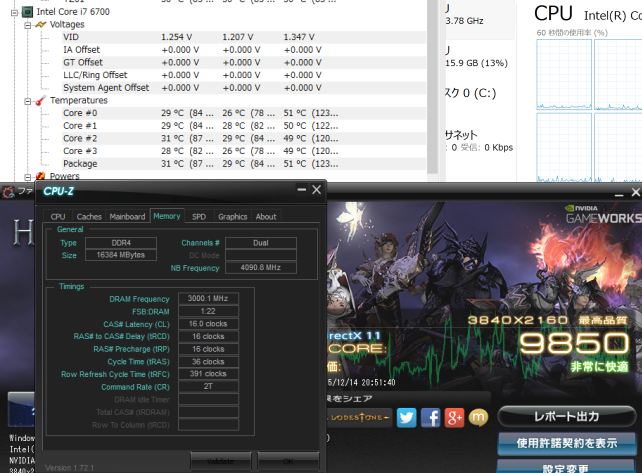Click the FSB:DRAM 1:22 field
This screenshot has width=642, height=473.
click(x=208, y=311)
